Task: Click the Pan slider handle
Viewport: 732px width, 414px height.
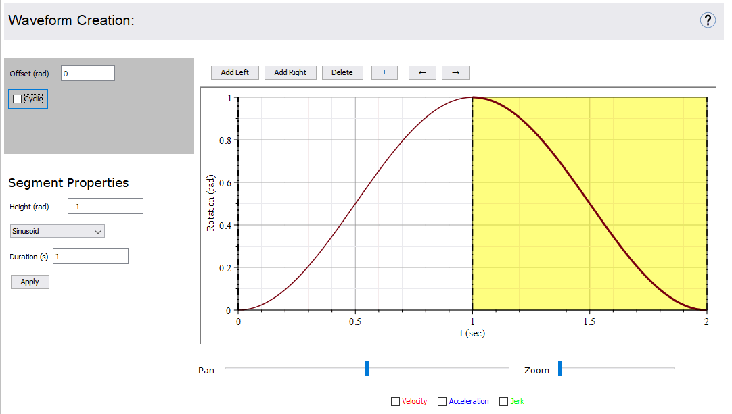Action: [367, 370]
